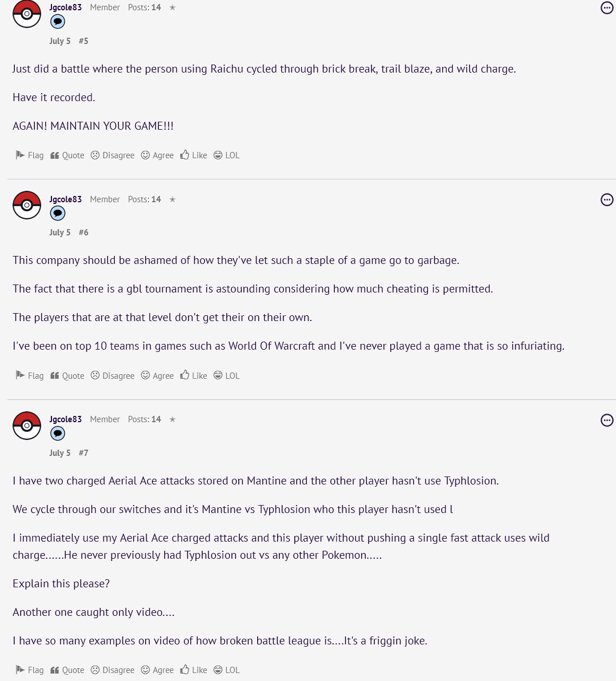Screen dimensions: 616x681
Task: Open permalink #5 of first post
Action: click(83, 41)
